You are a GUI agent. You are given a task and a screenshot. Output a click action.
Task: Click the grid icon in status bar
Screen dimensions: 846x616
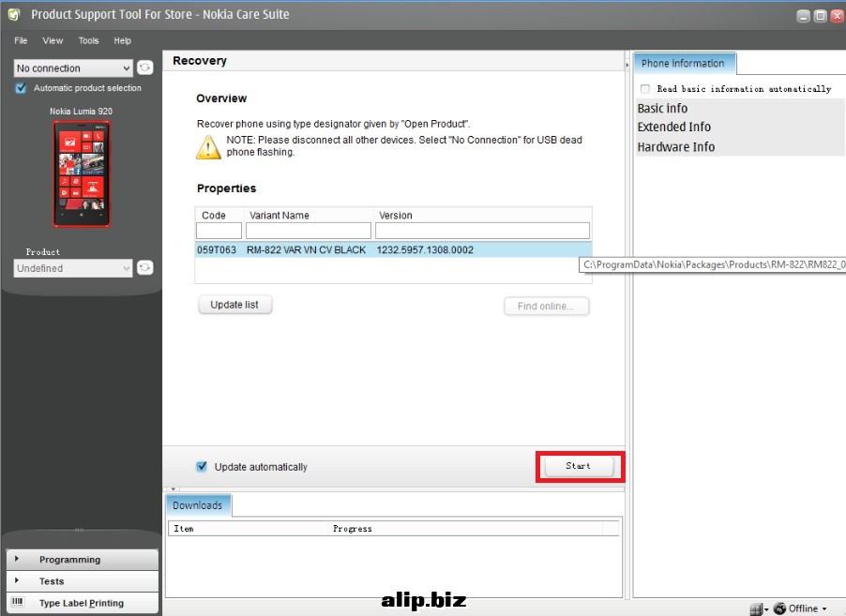pyautogui.click(x=757, y=609)
